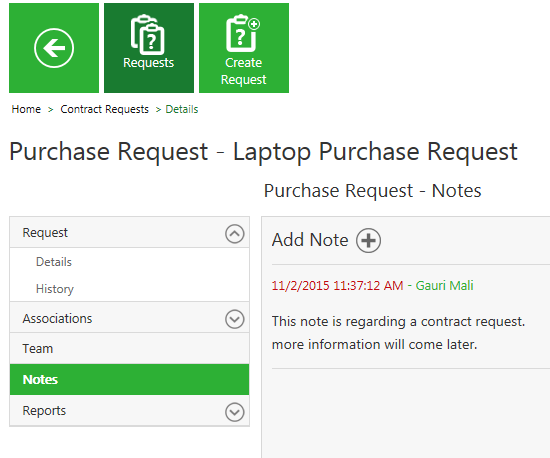Click the Add Note plus icon

click(368, 241)
